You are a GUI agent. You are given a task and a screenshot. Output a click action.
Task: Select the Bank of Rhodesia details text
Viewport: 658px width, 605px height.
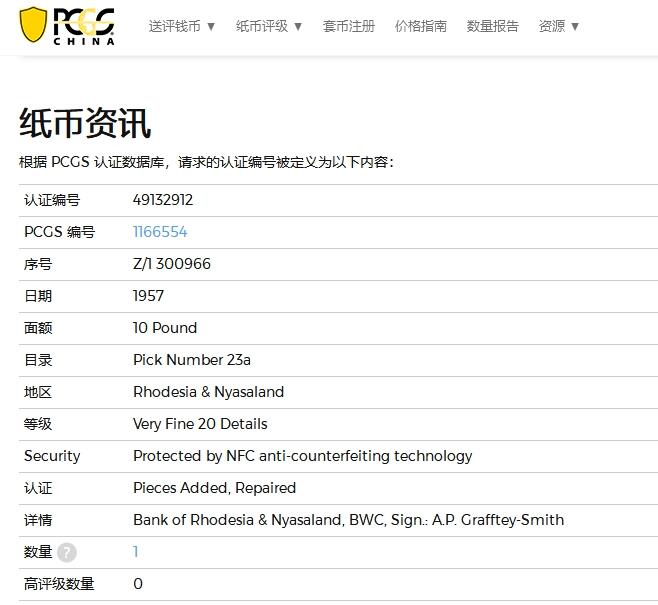click(348, 520)
